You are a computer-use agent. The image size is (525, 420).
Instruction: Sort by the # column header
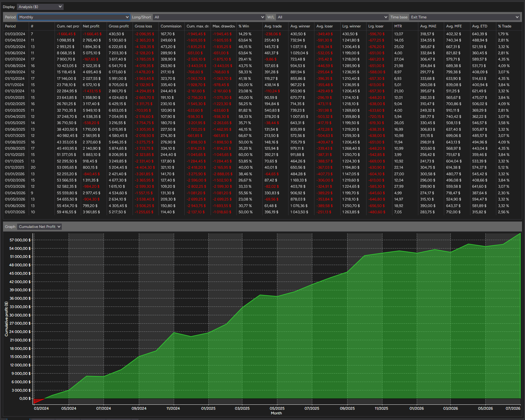coord(42,26)
